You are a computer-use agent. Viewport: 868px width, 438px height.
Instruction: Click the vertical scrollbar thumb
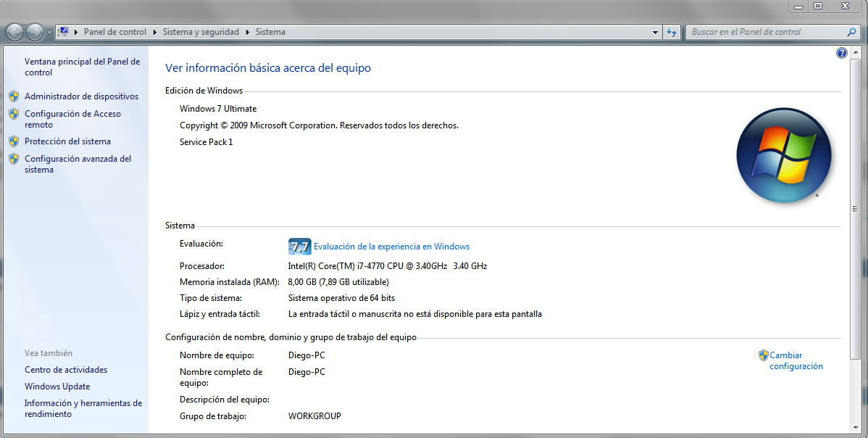pyautogui.click(x=855, y=209)
